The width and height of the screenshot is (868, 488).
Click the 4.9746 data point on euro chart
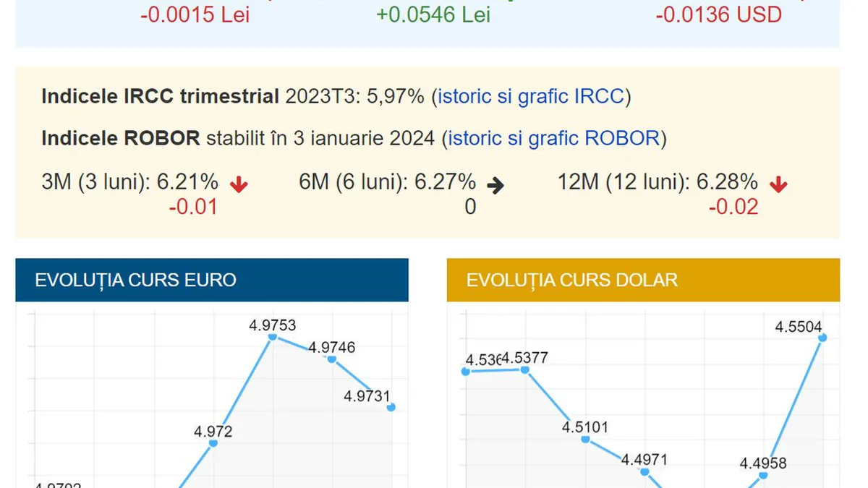tap(332, 359)
